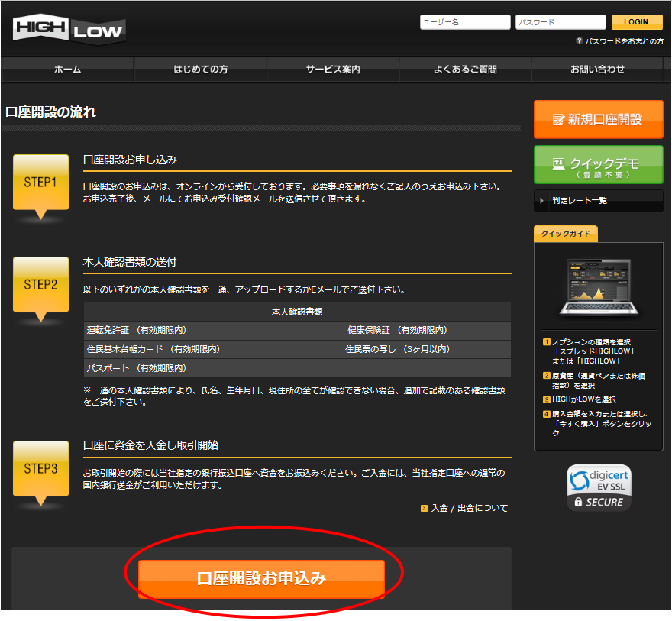672x621 pixels.
Task: Click the small arrow icon beside 入金 / 出金について
Action: pyautogui.click(x=424, y=508)
